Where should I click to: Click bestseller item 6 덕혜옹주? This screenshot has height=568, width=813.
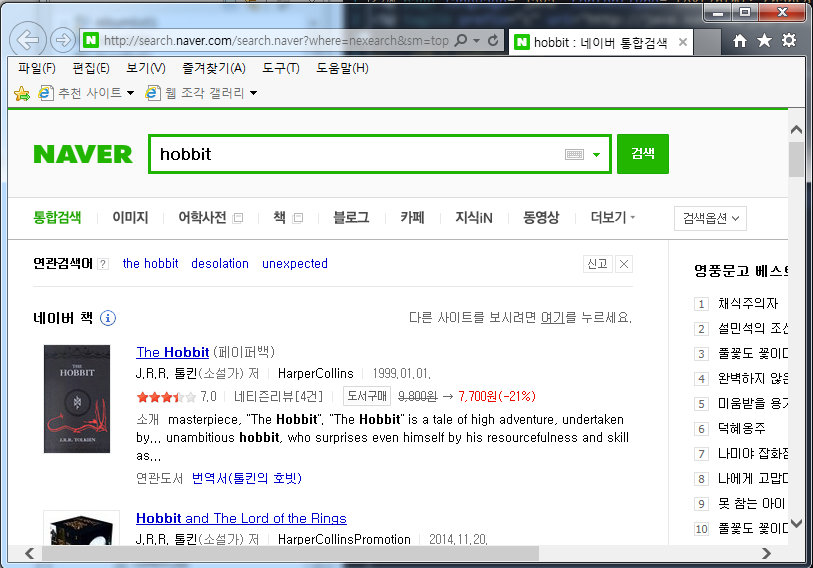pyautogui.click(x=741, y=428)
